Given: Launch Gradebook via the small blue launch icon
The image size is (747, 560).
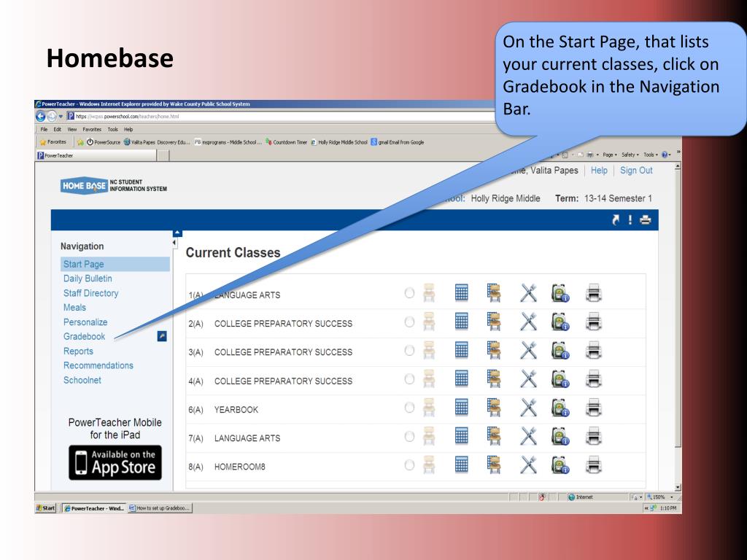Looking at the screenshot, I should click(162, 336).
